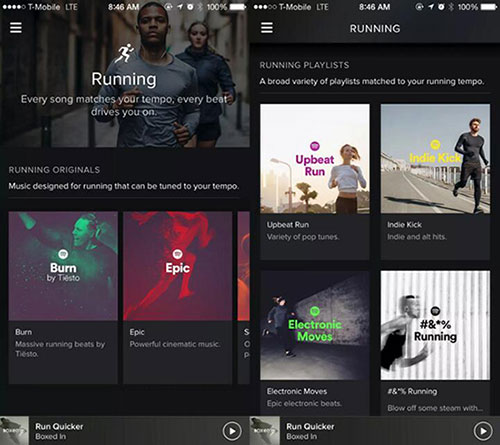The height and width of the screenshot is (445, 500).
Task: Tap 8:46 AM clock in left status bar
Action: click(124, 6)
